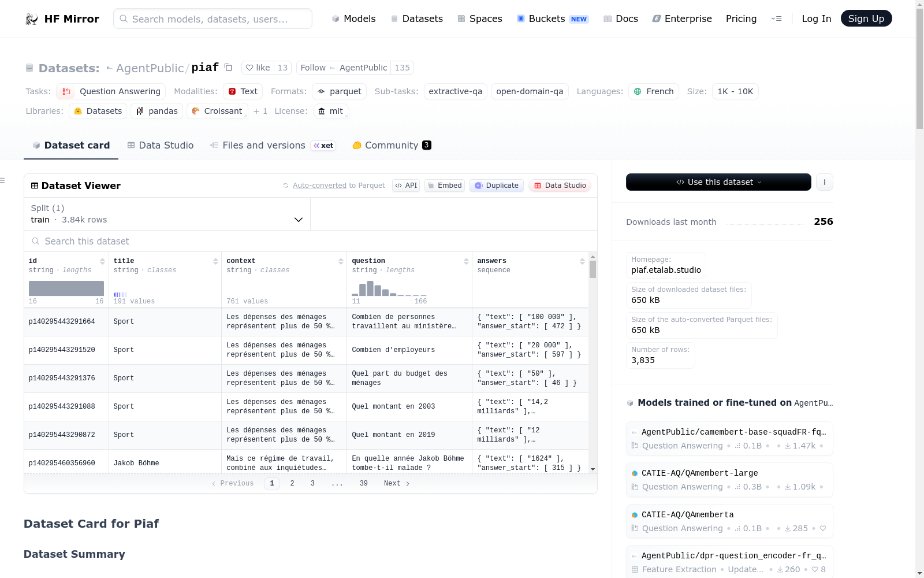Click the open-domain-qa sub-task tag

[530, 91]
